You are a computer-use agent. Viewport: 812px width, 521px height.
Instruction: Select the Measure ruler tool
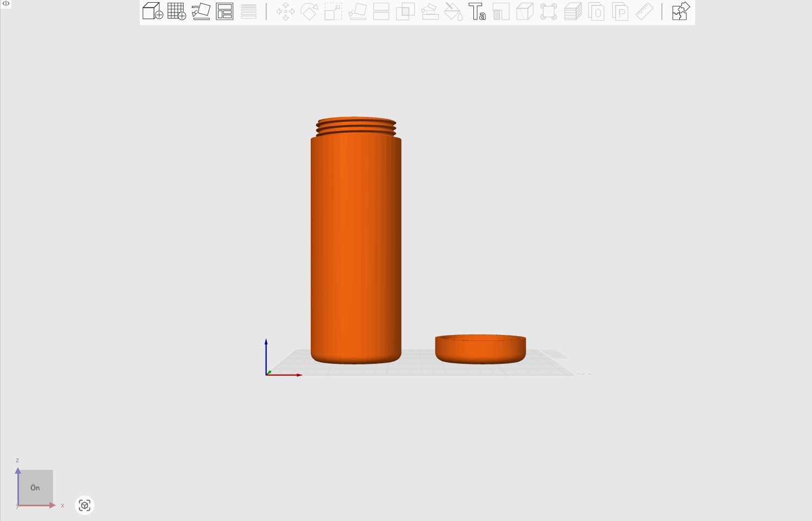point(645,11)
